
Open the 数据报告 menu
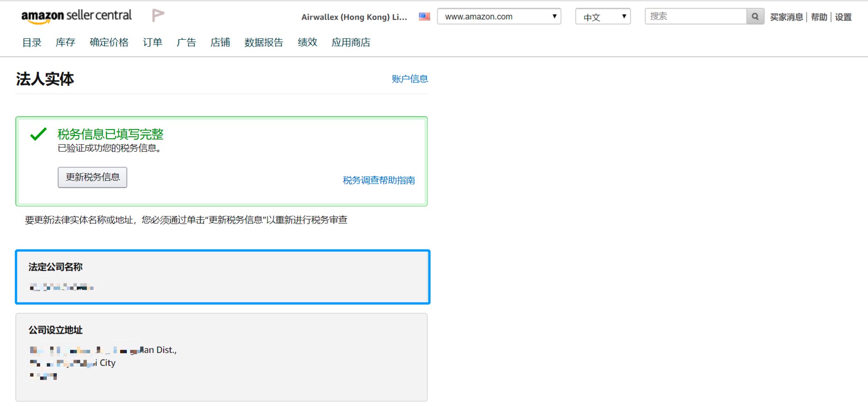264,43
